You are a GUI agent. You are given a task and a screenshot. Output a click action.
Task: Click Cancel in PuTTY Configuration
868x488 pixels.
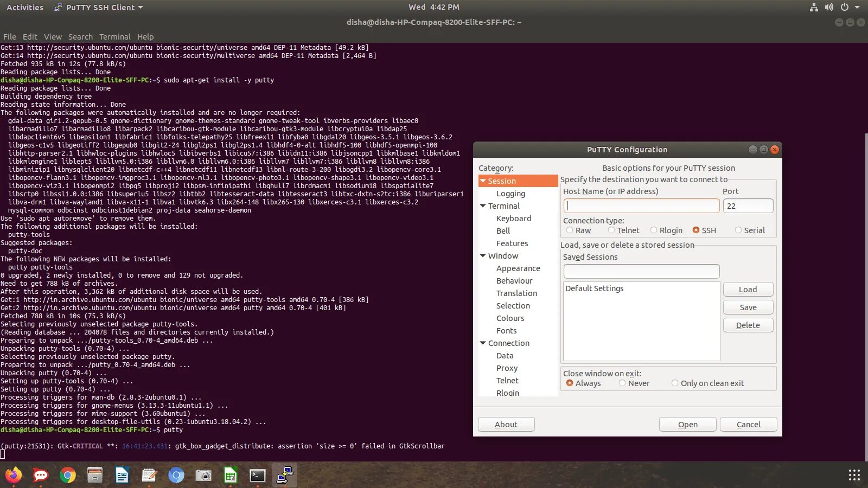click(749, 425)
